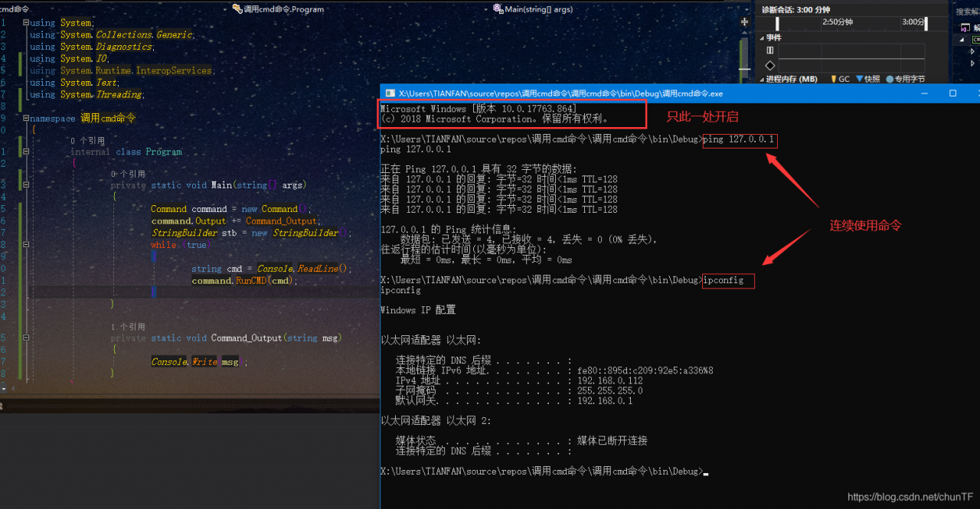The height and width of the screenshot is (509, 980).
Task: Click the 2:50分钟 mark on diagnostic timeline
Action: [837, 22]
